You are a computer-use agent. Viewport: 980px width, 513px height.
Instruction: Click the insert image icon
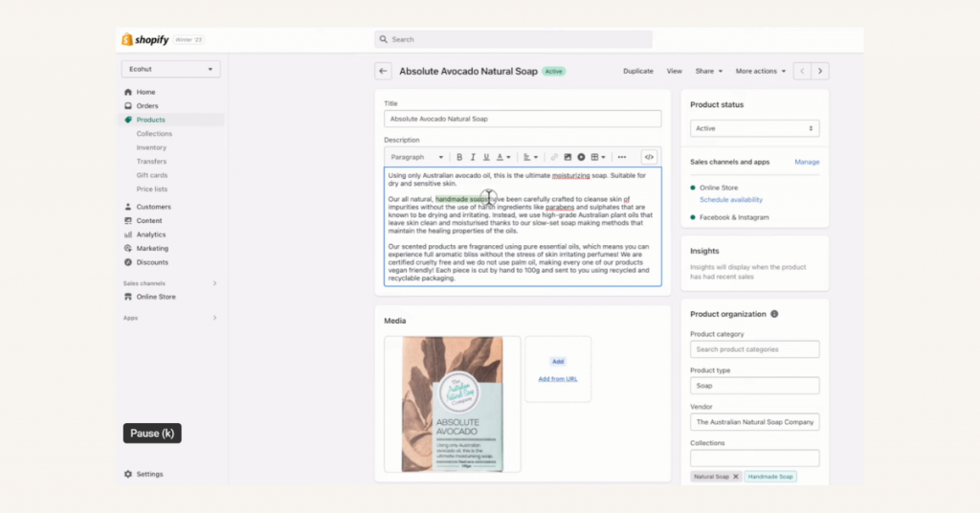pos(568,158)
